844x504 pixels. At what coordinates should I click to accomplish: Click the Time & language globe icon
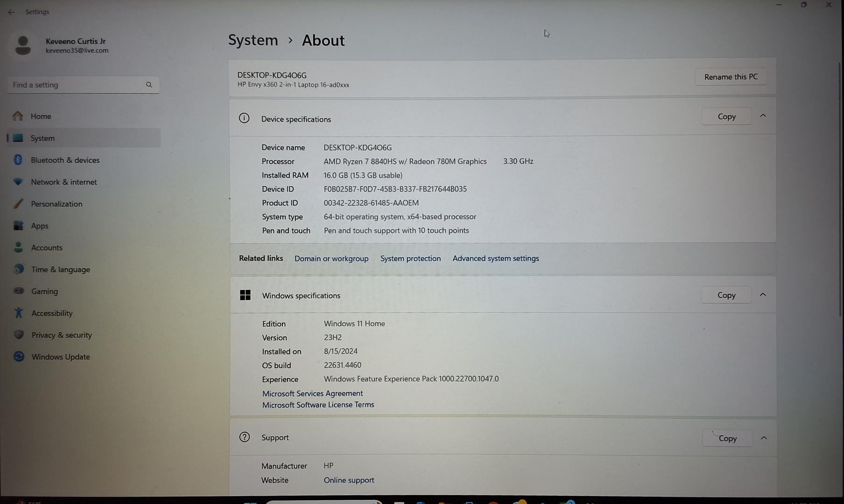click(19, 269)
